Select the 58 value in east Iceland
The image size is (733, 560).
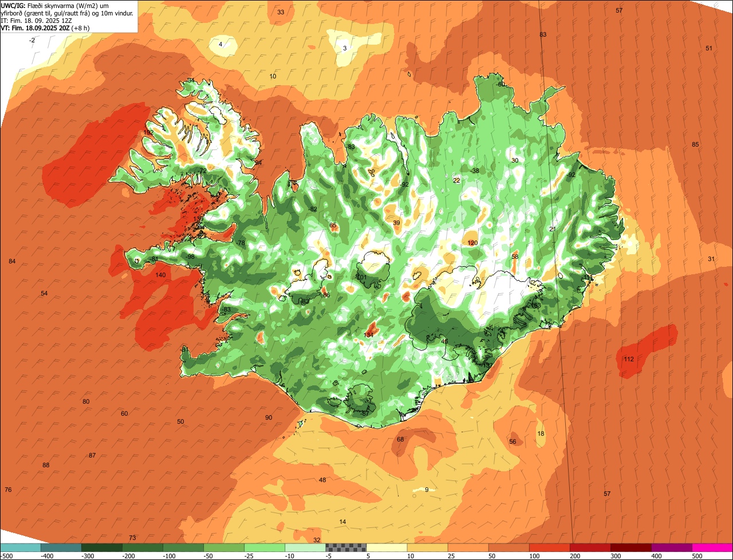pyautogui.click(x=515, y=257)
